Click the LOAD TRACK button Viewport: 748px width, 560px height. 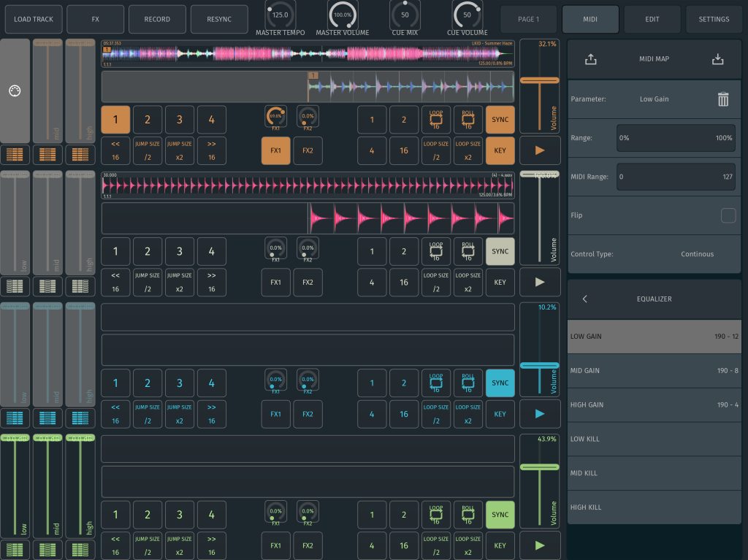click(x=34, y=19)
